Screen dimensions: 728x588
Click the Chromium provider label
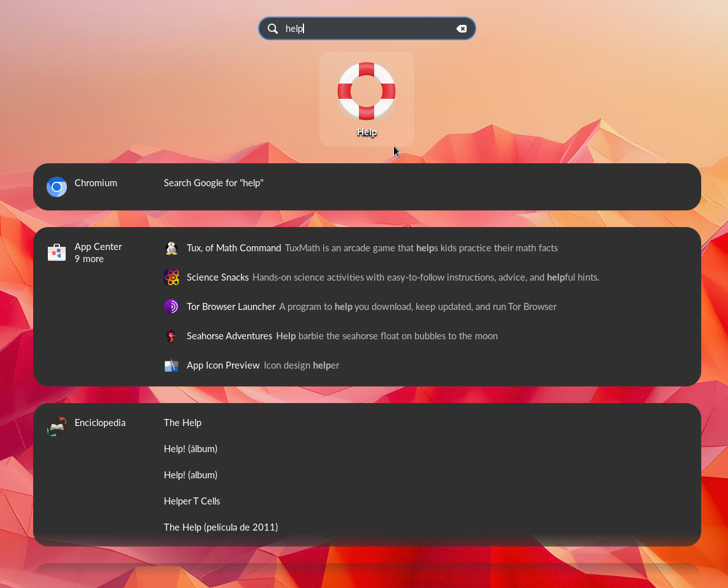96,183
